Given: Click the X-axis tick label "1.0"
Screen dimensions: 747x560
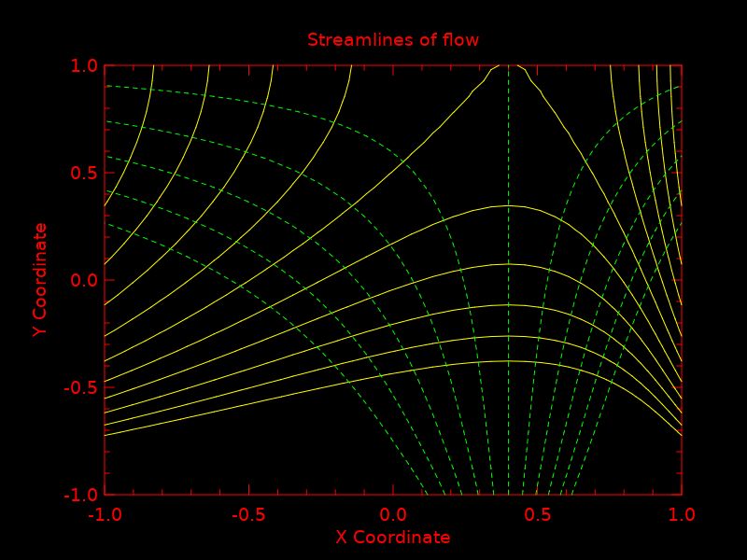Looking at the screenshot, I should [x=682, y=515].
